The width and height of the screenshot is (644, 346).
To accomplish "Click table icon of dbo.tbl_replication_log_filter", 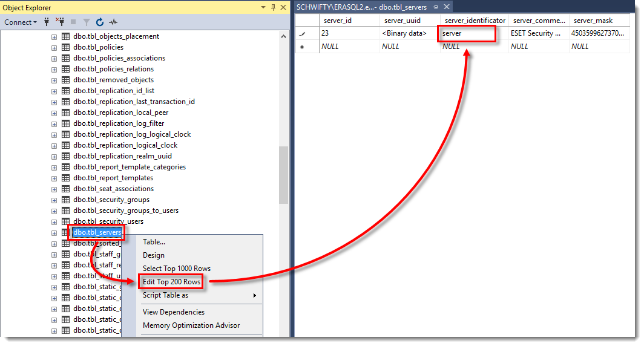I will (65, 123).
